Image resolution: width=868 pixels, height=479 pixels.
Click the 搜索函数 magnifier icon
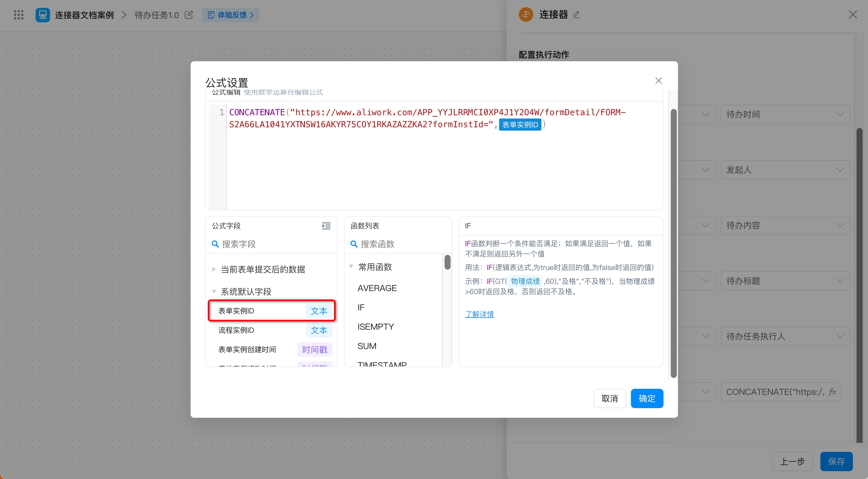354,244
